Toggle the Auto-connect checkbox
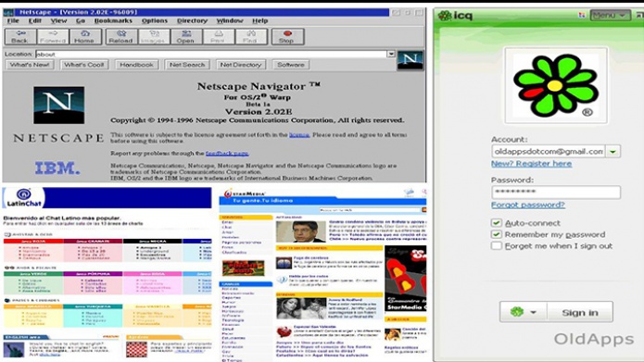644x362 pixels. [x=496, y=223]
